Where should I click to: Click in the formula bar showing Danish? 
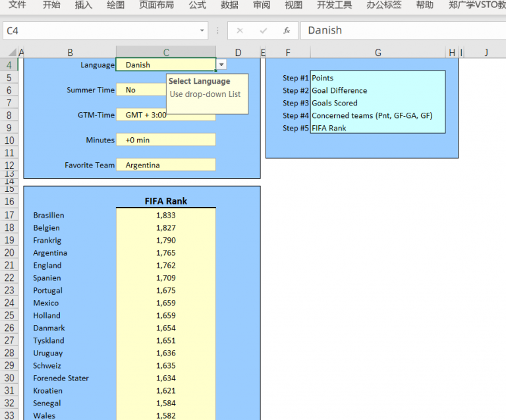[395, 30]
